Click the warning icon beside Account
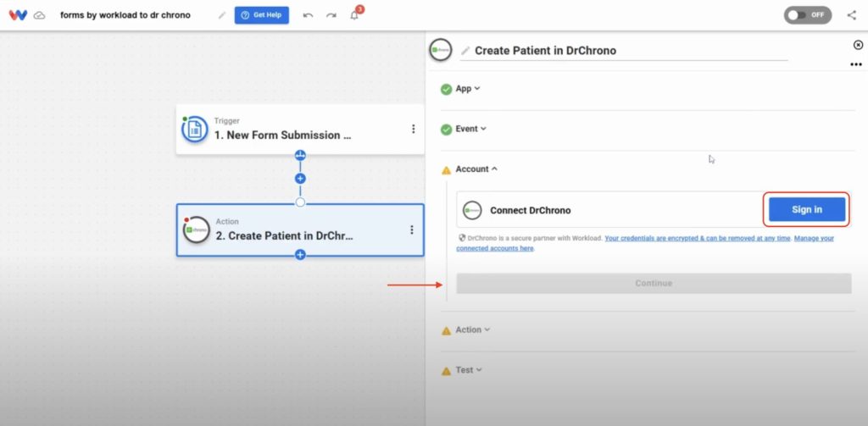This screenshot has width=868, height=426. pos(446,170)
